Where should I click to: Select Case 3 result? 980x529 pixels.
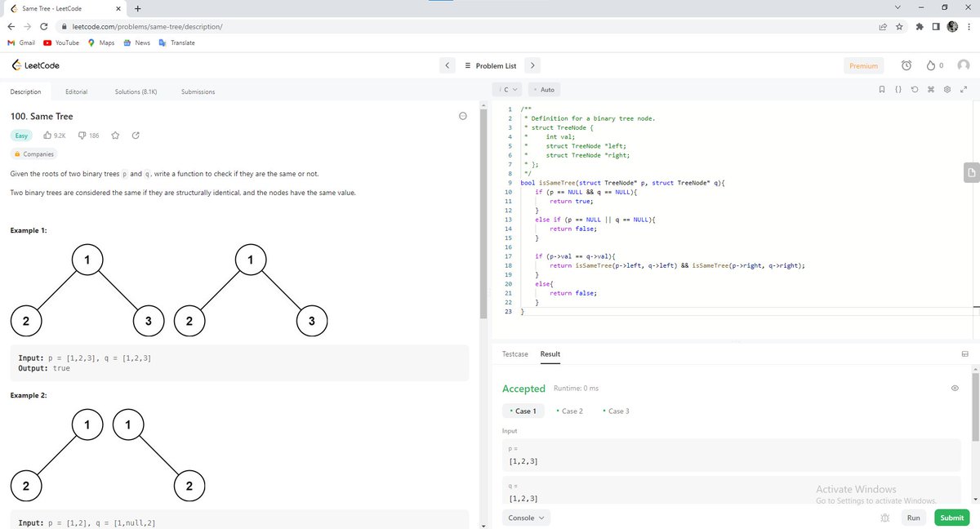click(x=616, y=411)
